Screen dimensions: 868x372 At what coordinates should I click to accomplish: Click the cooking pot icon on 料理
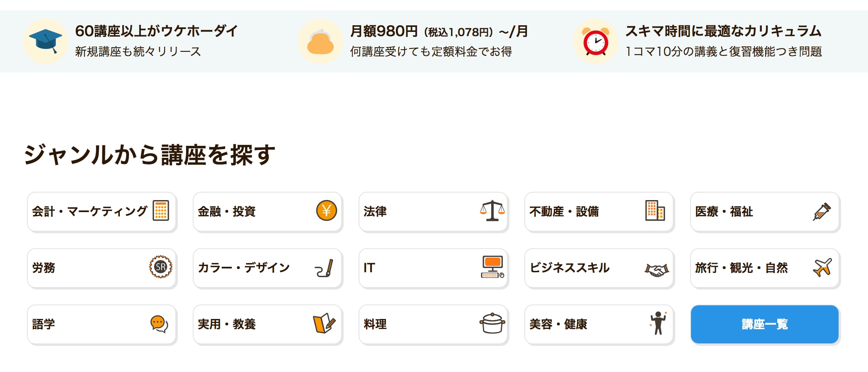492,323
